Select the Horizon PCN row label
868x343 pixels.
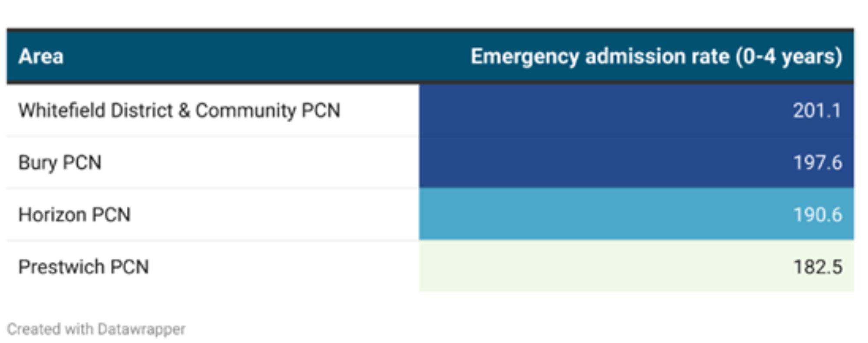coord(74,215)
